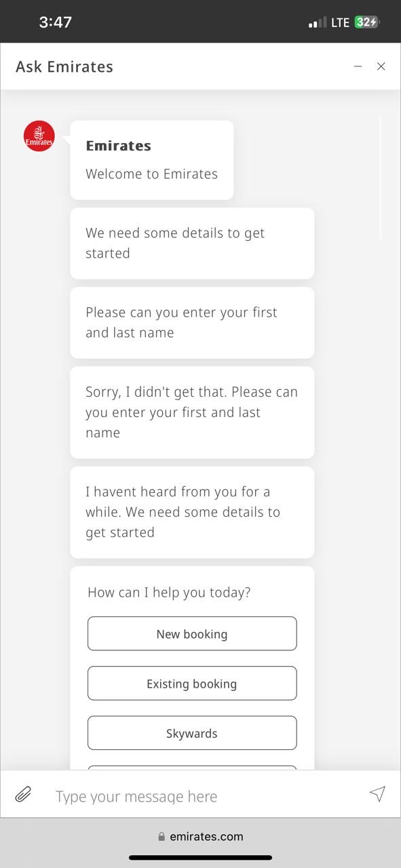Click the Emirates logo avatar
This screenshot has width=401, height=868.
[39, 136]
